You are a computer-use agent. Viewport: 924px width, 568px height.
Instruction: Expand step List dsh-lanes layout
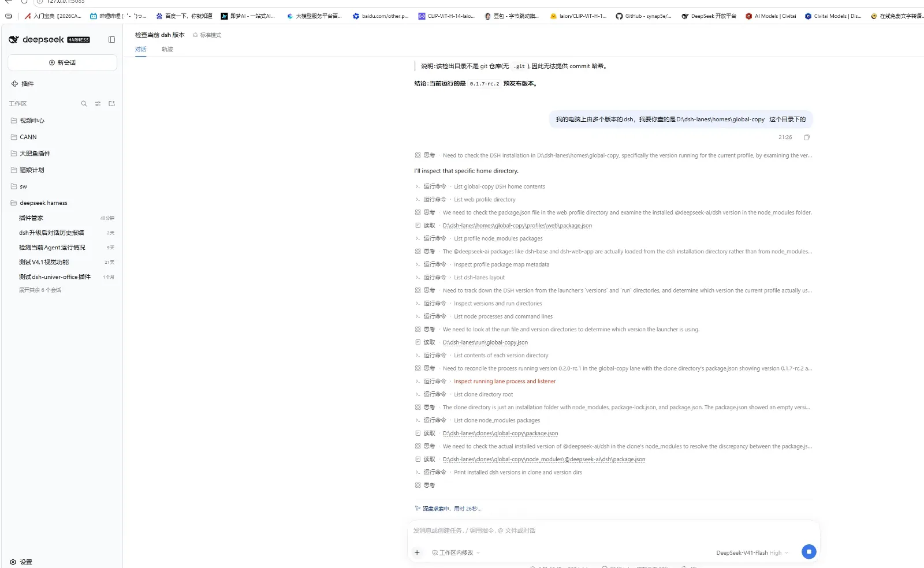(460, 278)
